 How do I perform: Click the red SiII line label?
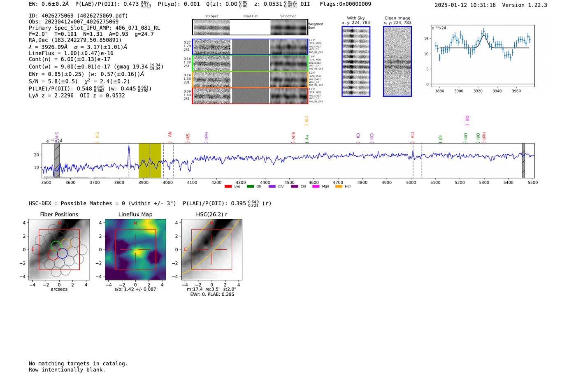(x=188, y=137)
